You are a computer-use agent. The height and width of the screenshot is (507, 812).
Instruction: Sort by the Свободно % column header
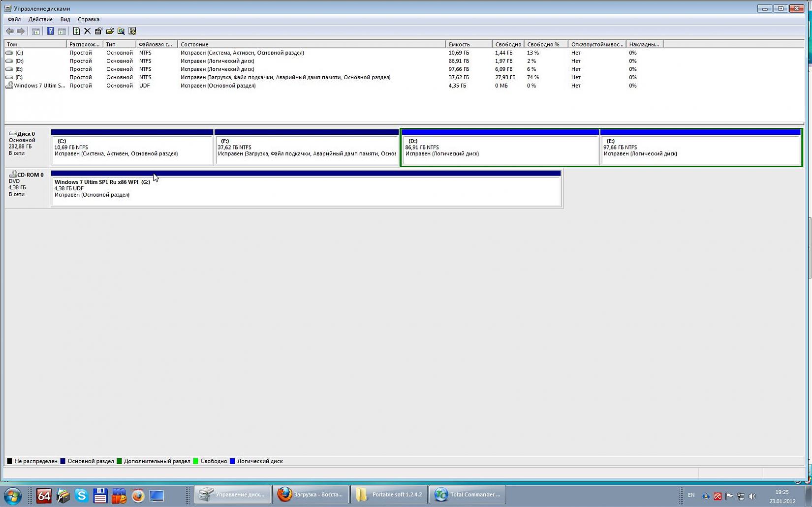546,44
